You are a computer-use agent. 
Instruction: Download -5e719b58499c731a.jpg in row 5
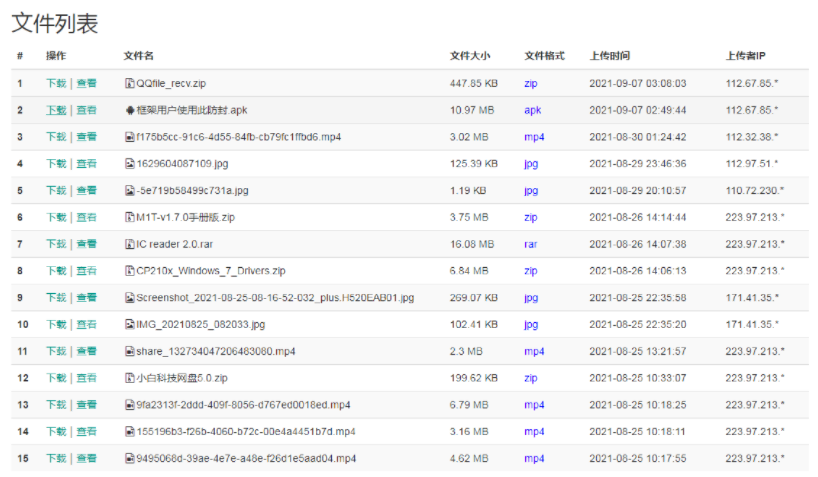point(56,190)
